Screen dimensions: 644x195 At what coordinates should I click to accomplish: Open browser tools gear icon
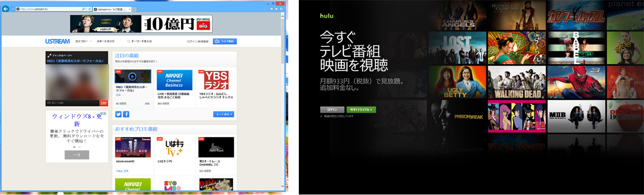click(281, 9)
